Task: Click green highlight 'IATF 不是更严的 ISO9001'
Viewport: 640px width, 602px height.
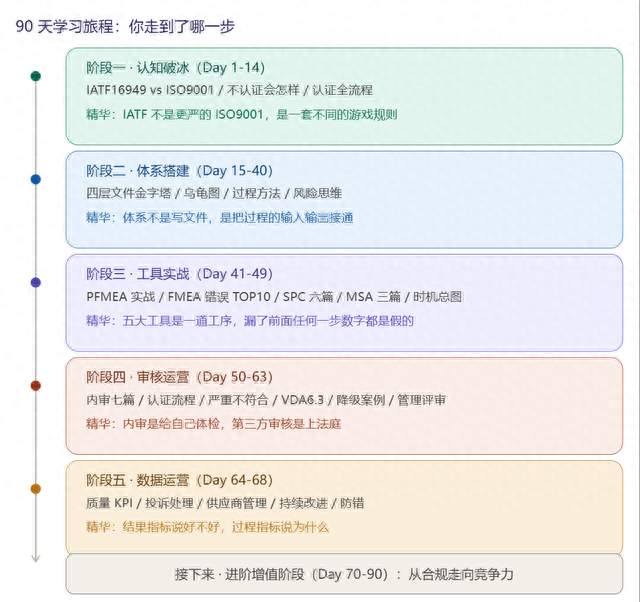Action: tap(193, 114)
